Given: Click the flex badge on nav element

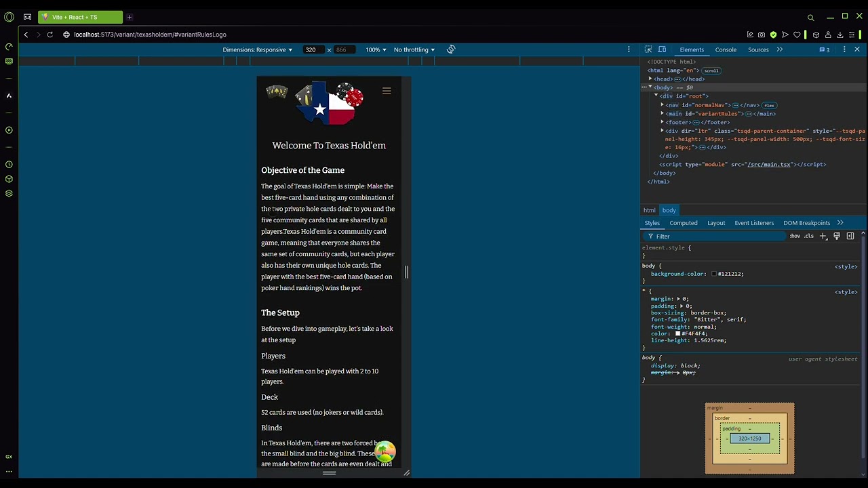Looking at the screenshot, I should [x=769, y=106].
